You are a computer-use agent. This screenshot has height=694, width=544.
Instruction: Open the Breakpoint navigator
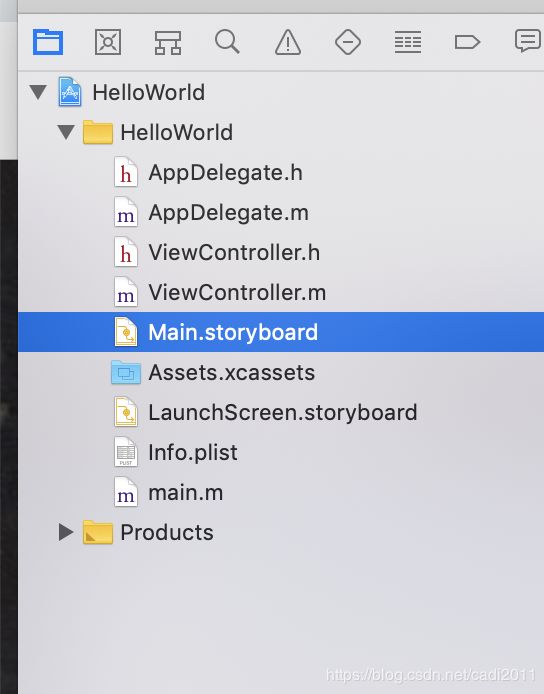click(467, 42)
